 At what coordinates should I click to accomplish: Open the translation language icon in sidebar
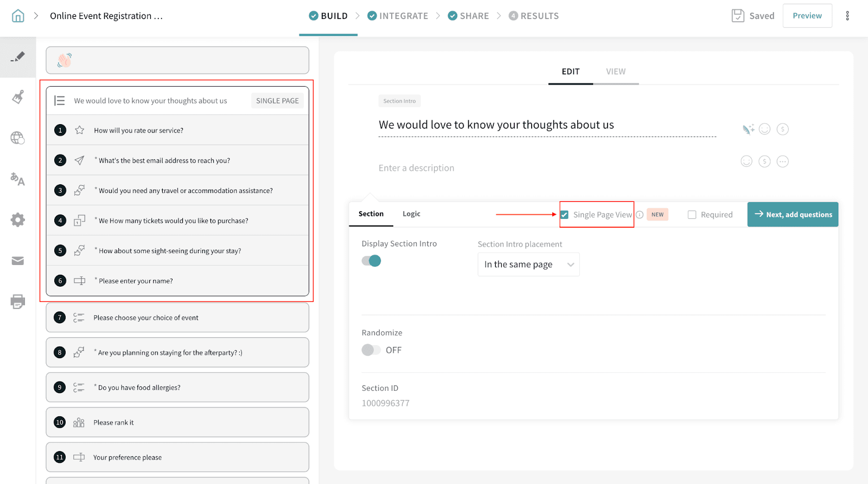coord(18,179)
